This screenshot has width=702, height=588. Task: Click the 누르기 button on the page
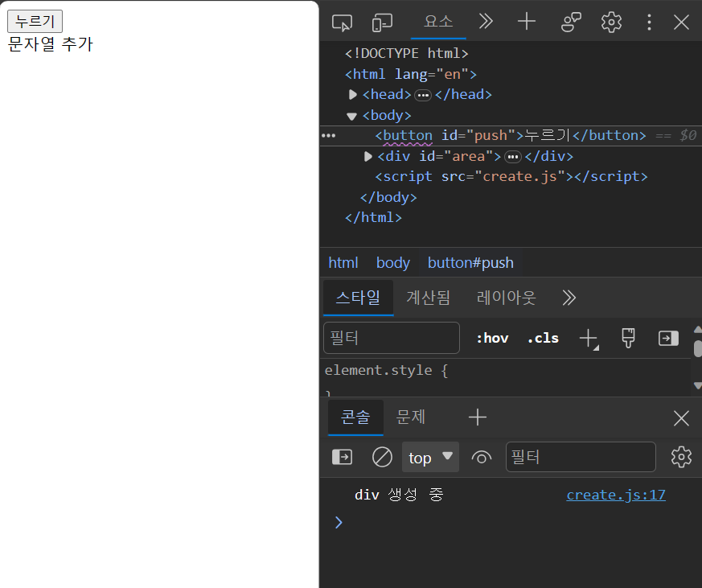(35, 21)
